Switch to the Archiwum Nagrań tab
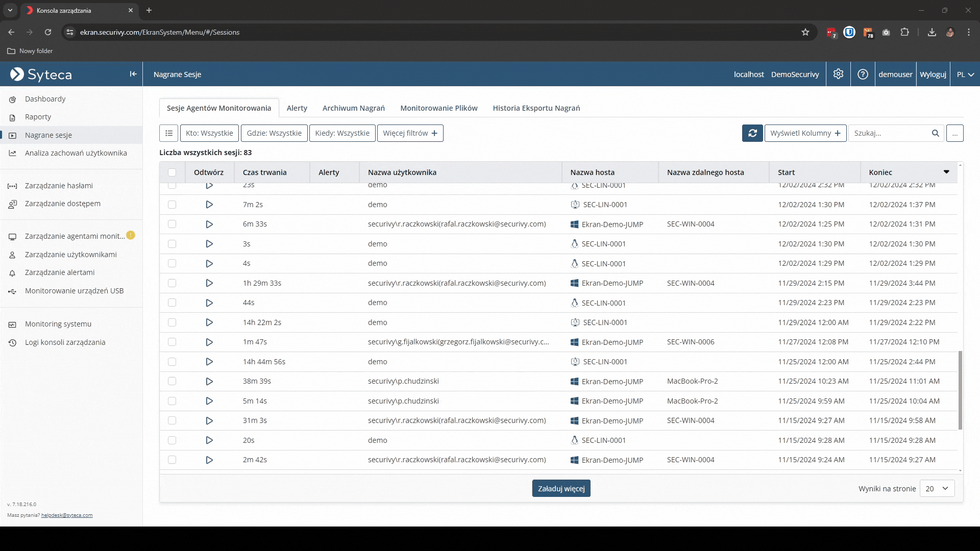This screenshot has width=980, height=551. click(353, 108)
